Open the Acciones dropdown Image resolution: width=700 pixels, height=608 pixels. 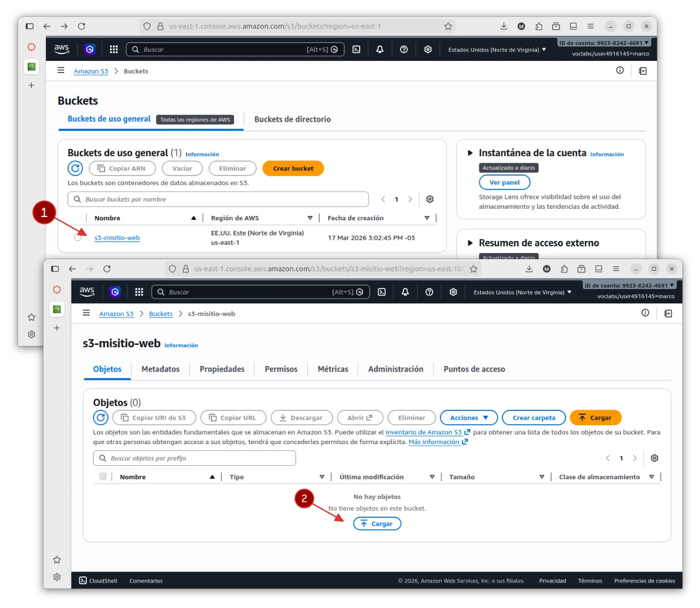[469, 418]
